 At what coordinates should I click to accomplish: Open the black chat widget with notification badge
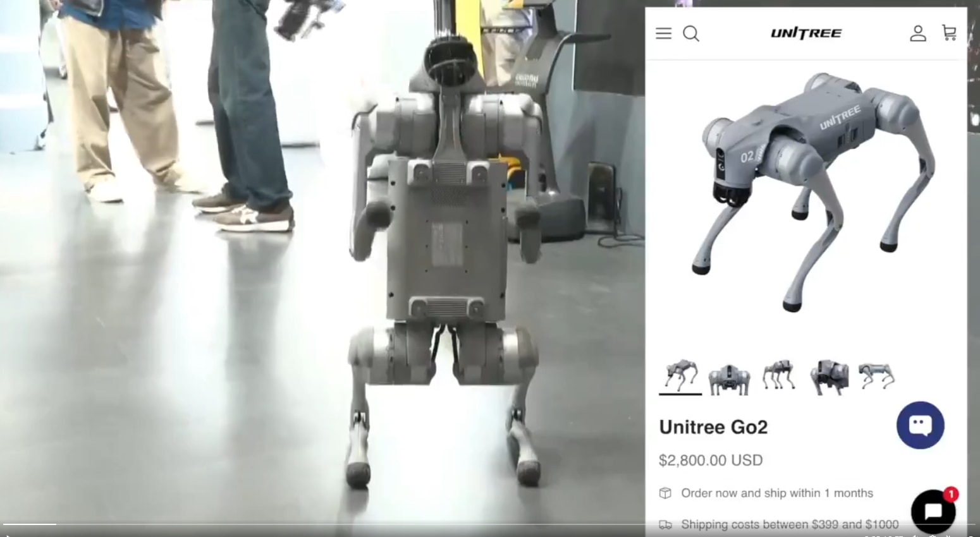point(935,512)
